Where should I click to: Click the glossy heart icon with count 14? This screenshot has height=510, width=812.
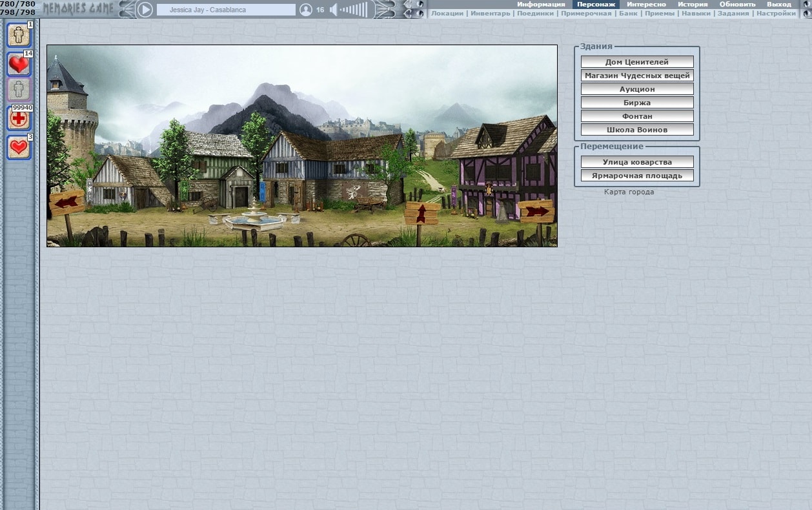pos(19,64)
